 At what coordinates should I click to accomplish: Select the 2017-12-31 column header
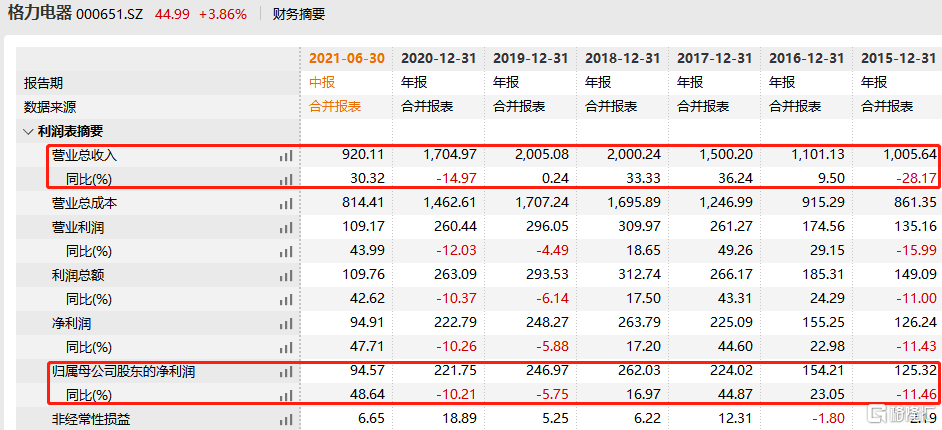(714, 58)
